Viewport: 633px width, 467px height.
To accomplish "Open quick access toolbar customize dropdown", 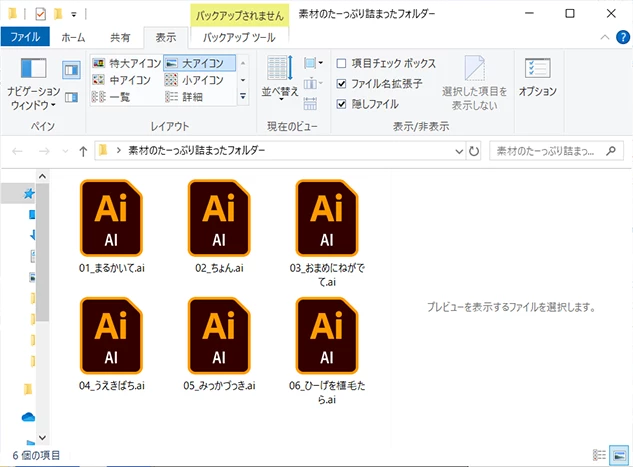I will (74, 15).
